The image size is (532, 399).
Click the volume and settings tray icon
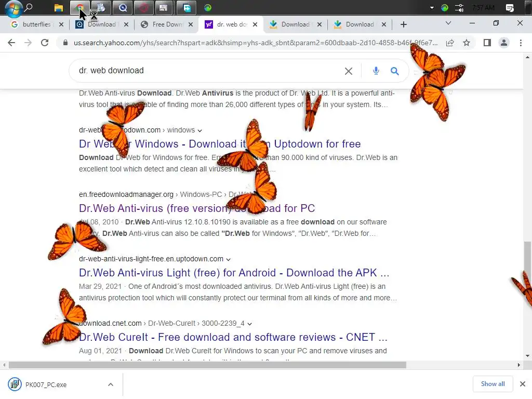coord(459,8)
